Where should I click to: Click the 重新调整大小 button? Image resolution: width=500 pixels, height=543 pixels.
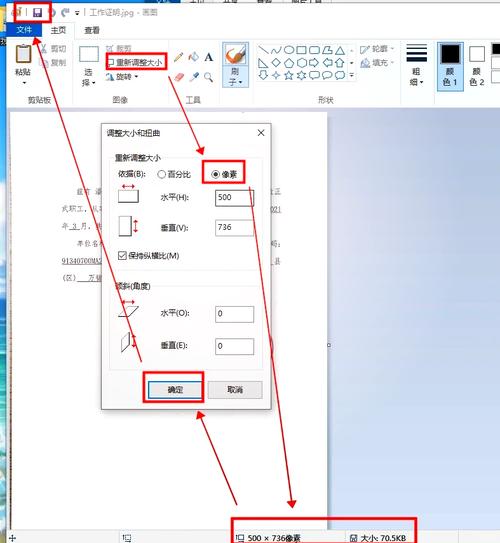click(134, 62)
